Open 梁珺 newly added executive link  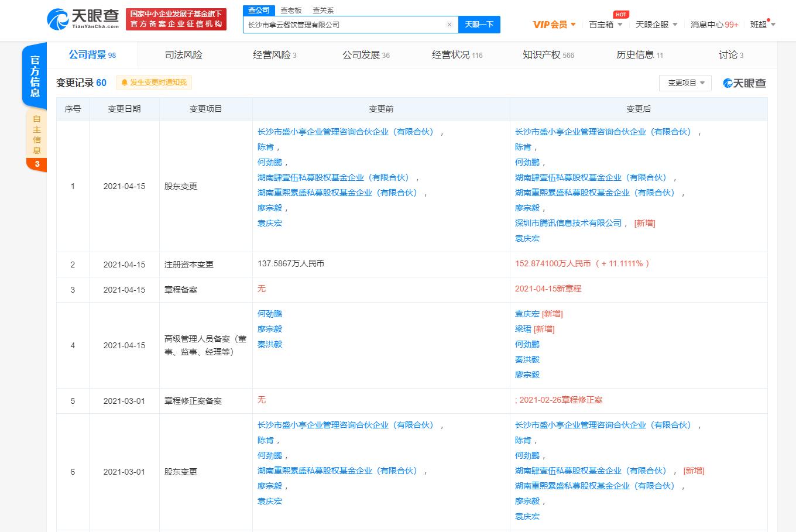pyautogui.click(x=523, y=329)
